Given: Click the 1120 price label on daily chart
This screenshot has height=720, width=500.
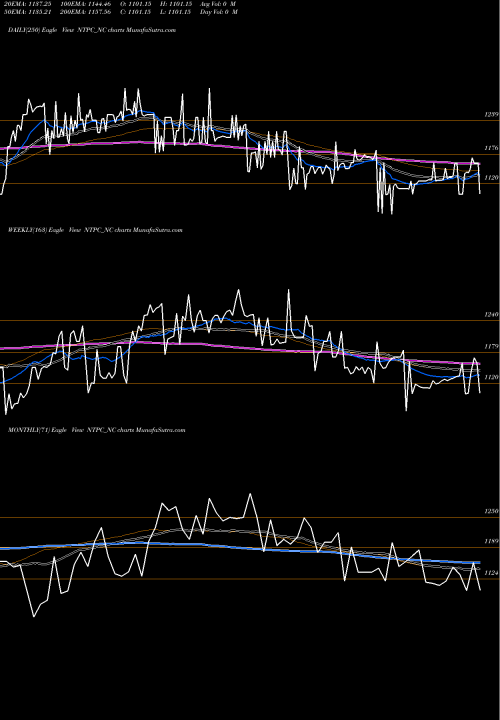Looking at the screenshot, I should (x=491, y=178).
